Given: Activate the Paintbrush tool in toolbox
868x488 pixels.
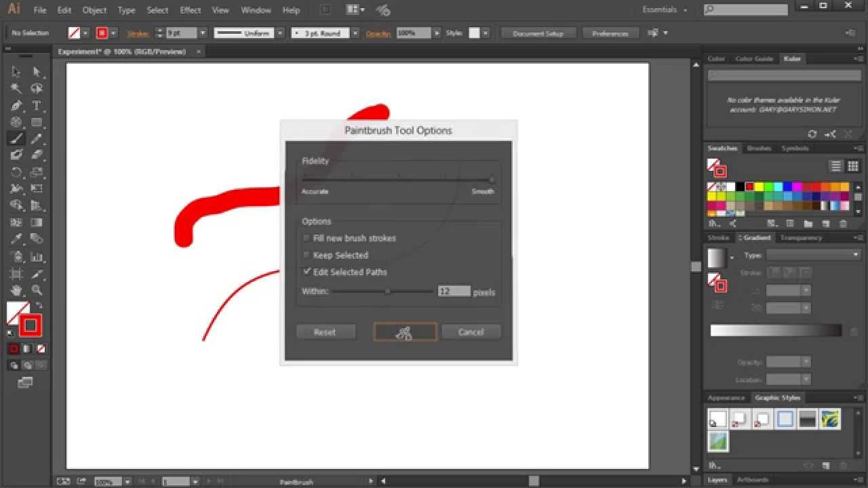Looking at the screenshot, I should 16,139.
